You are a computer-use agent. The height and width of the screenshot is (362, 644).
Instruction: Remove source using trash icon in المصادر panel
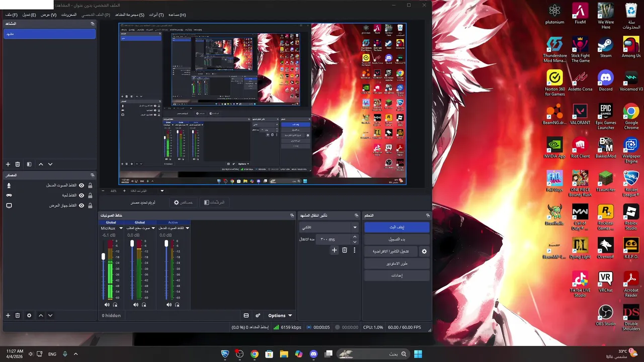[18, 316]
